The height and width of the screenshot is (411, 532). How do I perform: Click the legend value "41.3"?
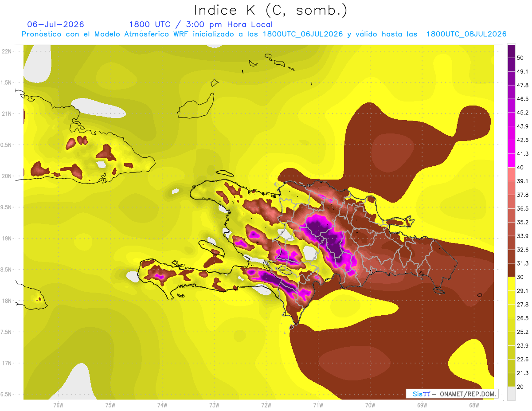(x=523, y=154)
